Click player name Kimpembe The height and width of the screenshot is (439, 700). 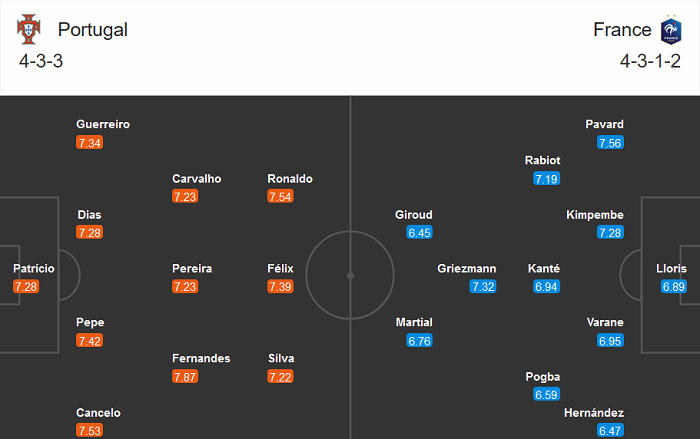(595, 215)
